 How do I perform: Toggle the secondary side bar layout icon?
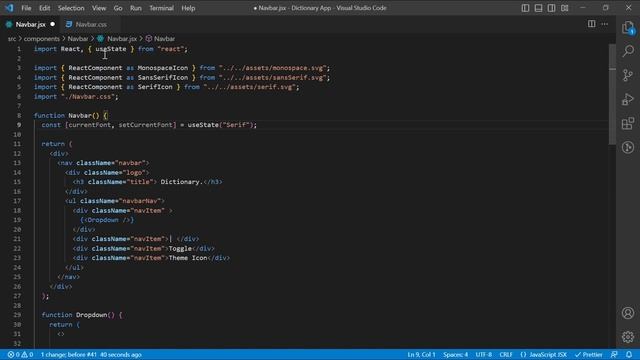pos(551,8)
